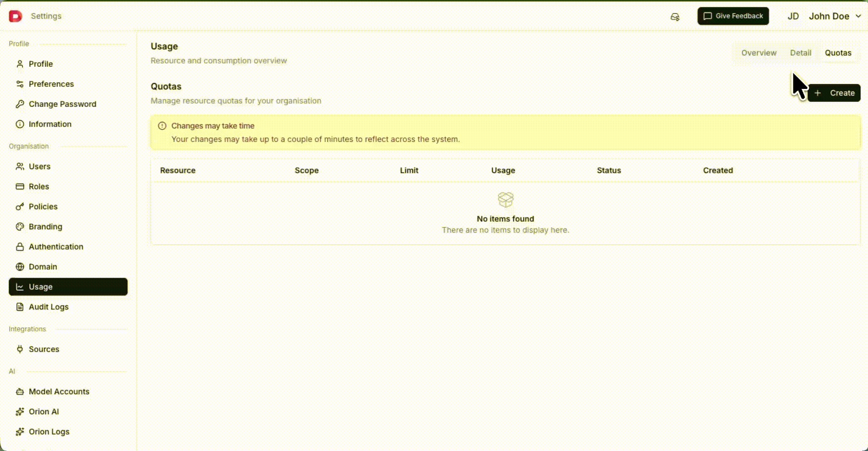Click the Change Password key icon
Image resolution: width=868 pixels, height=451 pixels.
pos(20,104)
